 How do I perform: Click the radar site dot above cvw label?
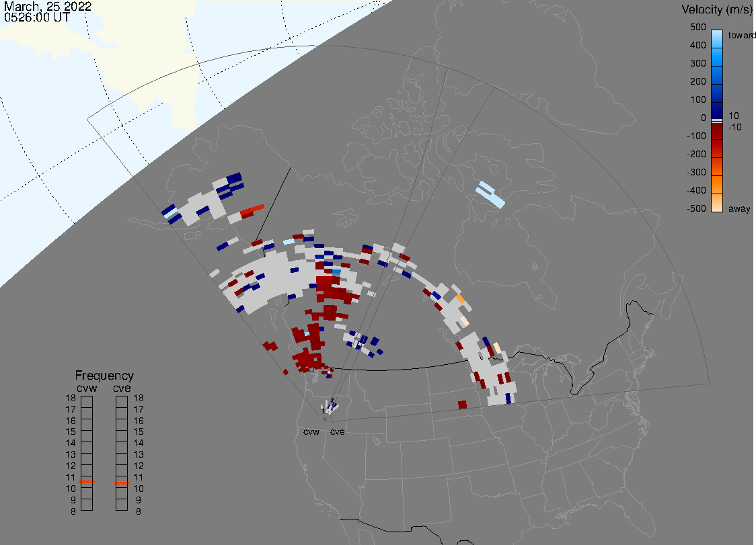pos(325,419)
